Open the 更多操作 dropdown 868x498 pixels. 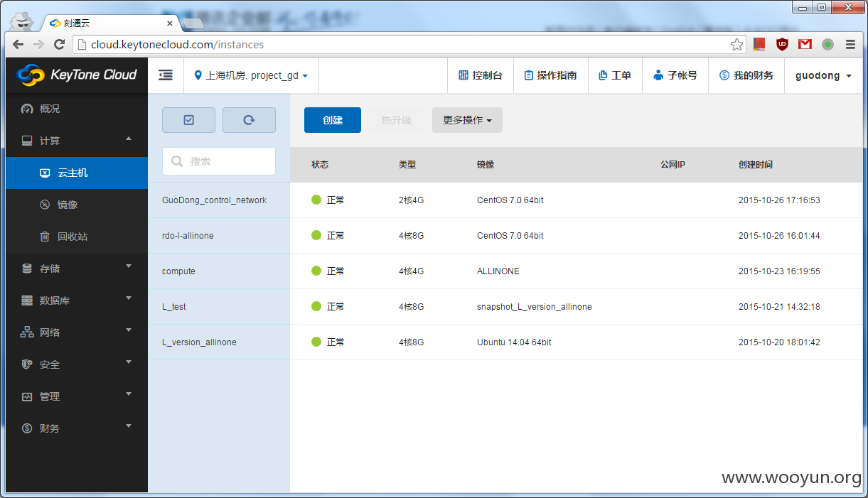coord(467,120)
